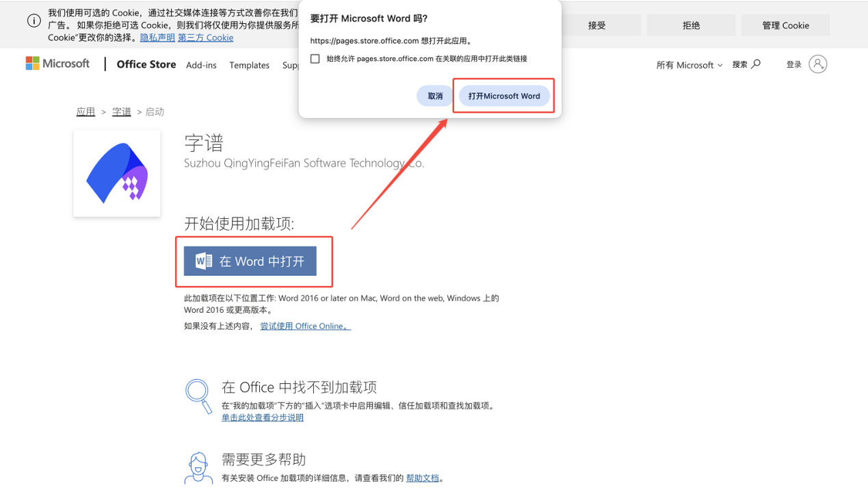Image resolution: width=868 pixels, height=494 pixels.
Task: Click the cookie info circle icon
Action: point(34,21)
